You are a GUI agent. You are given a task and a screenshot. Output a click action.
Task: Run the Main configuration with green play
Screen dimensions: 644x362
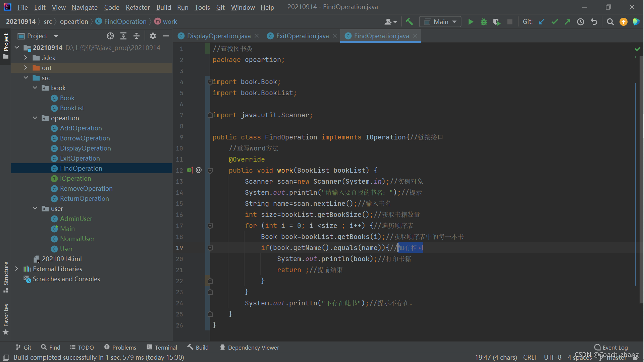tap(471, 22)
